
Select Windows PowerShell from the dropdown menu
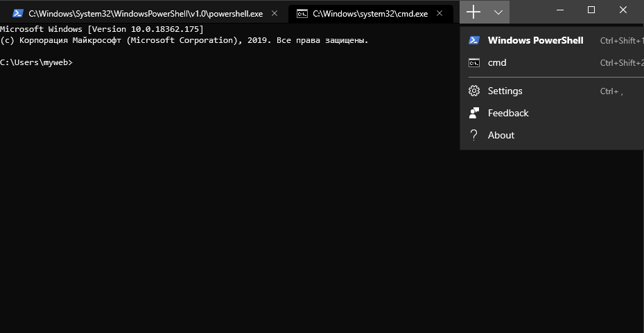click(x=552, y=40)
